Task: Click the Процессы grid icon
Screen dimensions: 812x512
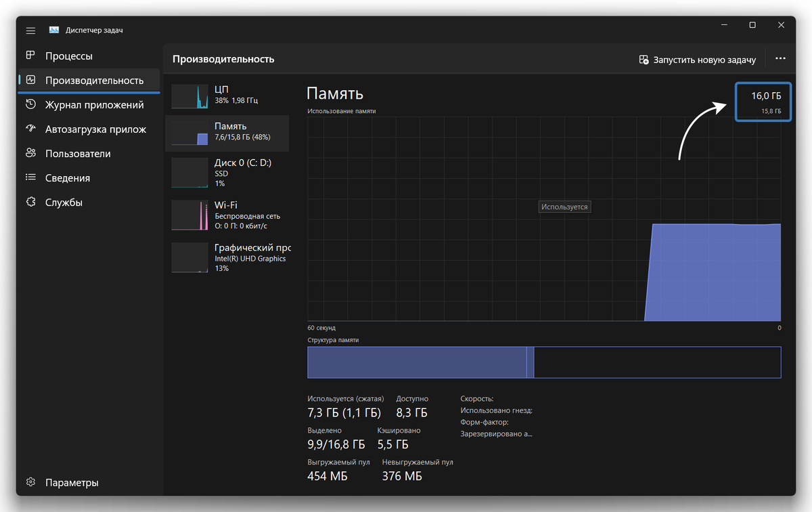Action: 30,56
